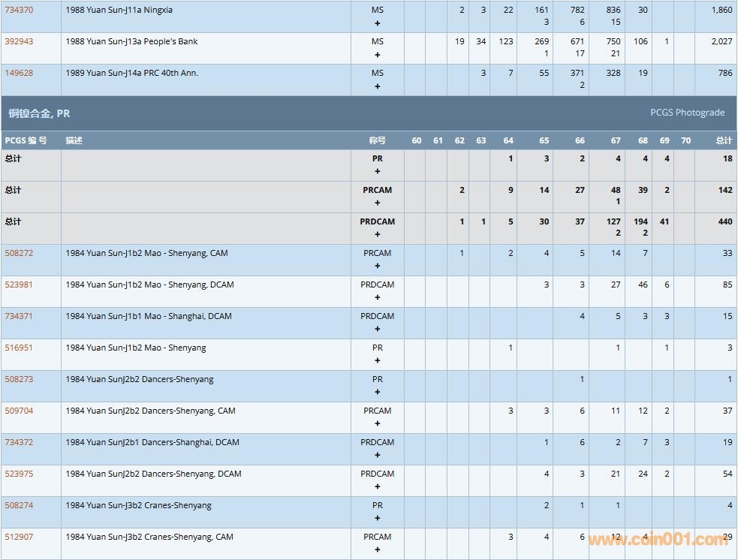Screen dimensions: 738x560
Task: Expand plus sign in 1988 Ningxia MS row
Action: [x=377, y=23]
